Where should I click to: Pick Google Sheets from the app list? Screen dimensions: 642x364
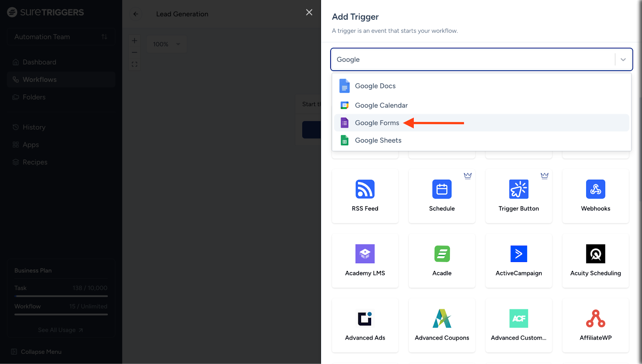(x=481, y=140)
